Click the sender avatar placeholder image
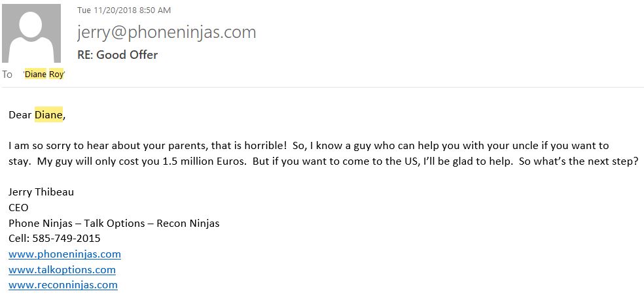 pyautogui.click(x=31, y=33)
